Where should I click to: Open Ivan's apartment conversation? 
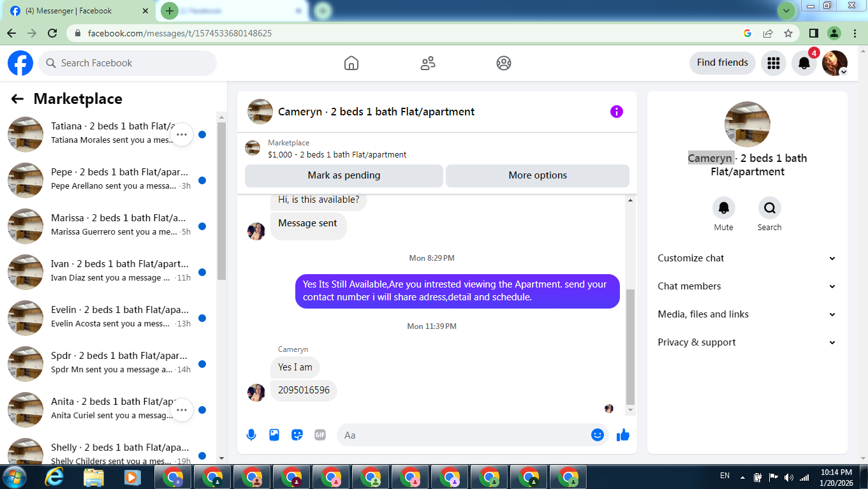coord(108,272)
